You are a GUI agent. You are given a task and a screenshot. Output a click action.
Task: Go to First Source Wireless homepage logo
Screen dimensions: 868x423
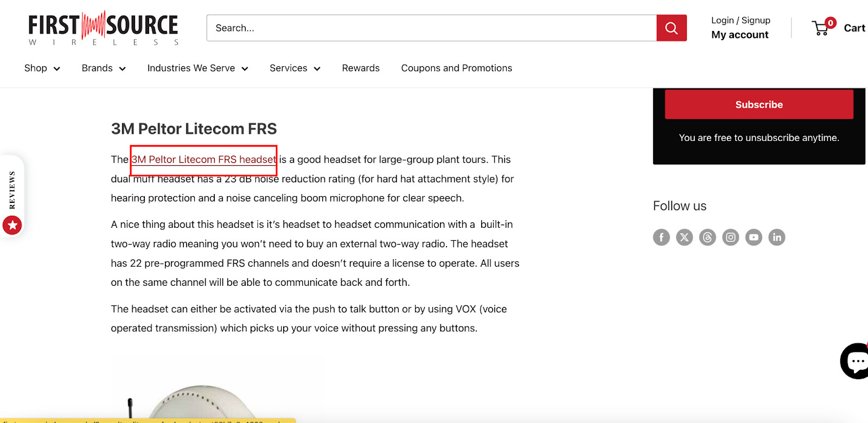click(x=103, y=28)
